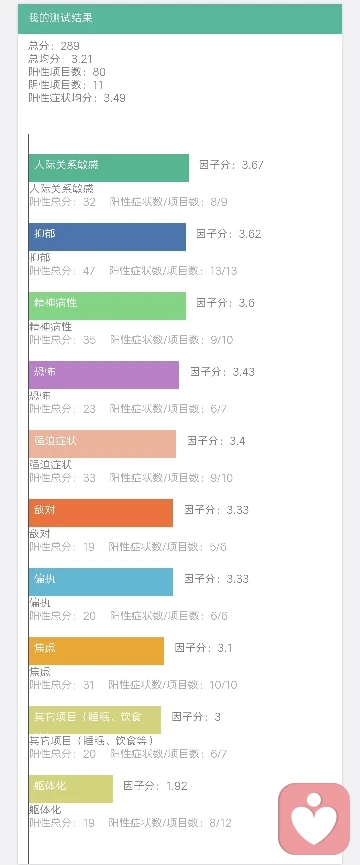Select the 偏执 light blue bar
Screen dimensions: 360x865
click(x=100, y=581)
